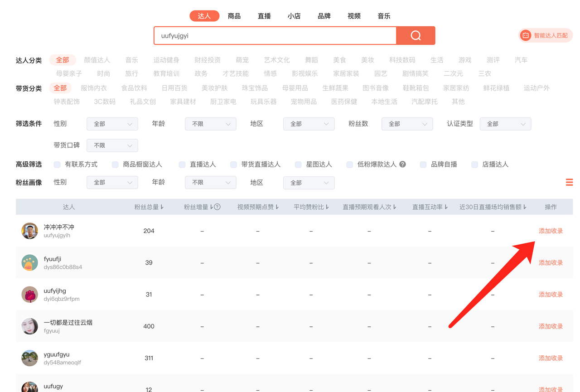The height and width of the screenshot is (392, 580).
Task: Choose 二次元 talent category
Action: coord(453,73)
